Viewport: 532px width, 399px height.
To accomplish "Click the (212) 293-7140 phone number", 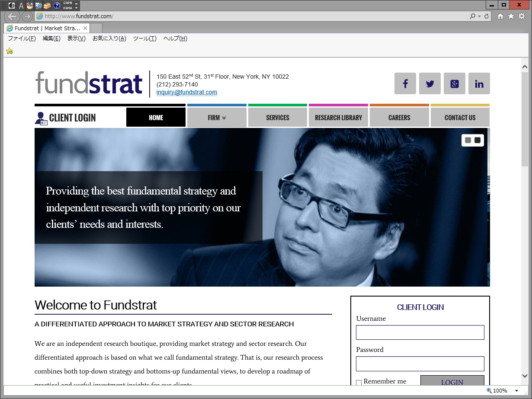I will [x=177, y=84].
